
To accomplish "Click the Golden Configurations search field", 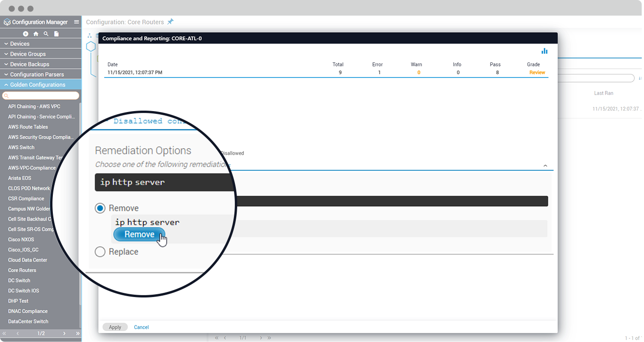I will pos(41,96).
